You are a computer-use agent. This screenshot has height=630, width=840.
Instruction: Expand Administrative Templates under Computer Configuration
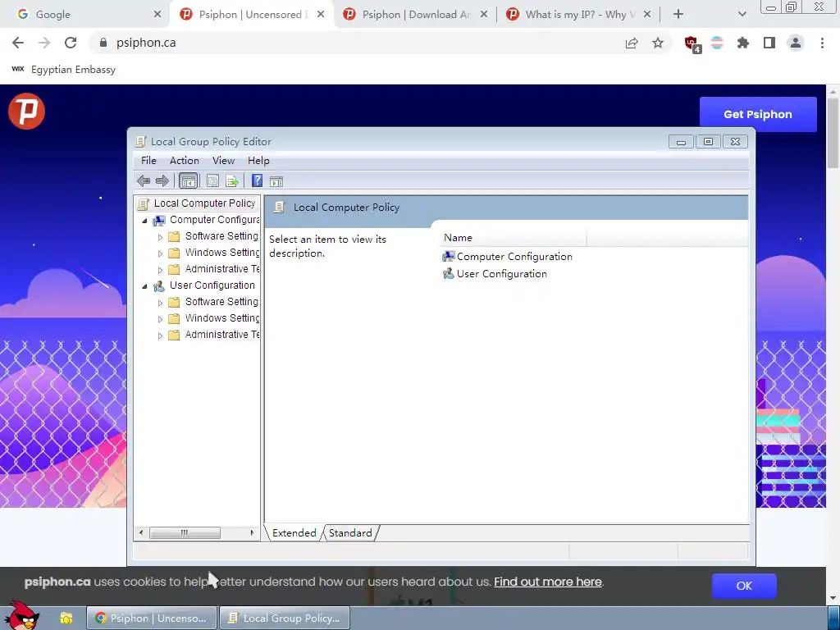(160, 269)
